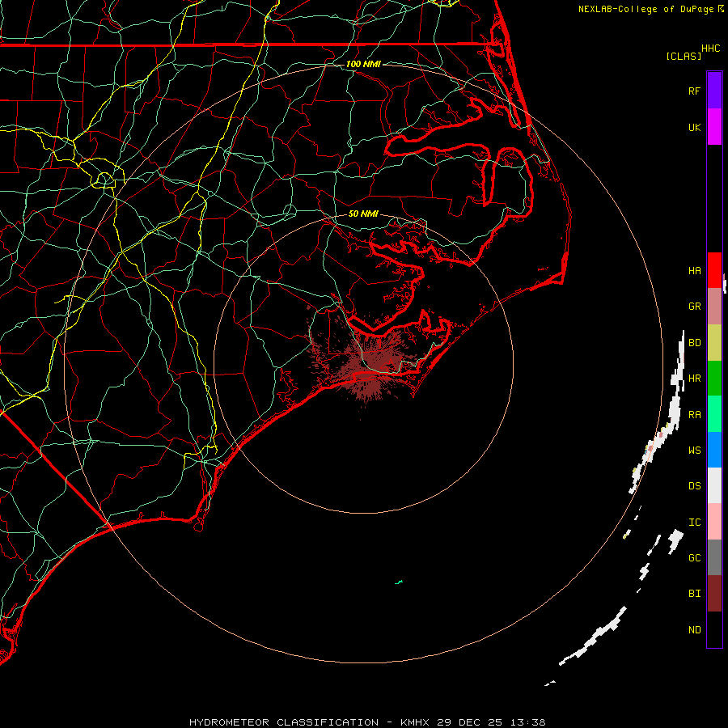Click the Hydrometeor Classification KMHX timestamp caption

[x=367, y=722]
